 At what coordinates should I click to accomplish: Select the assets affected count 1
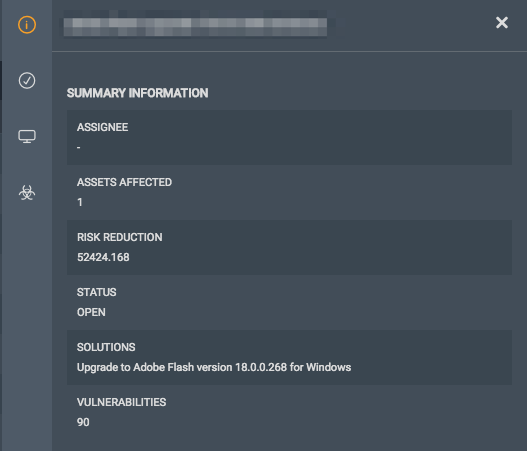(x=80, y=202)
